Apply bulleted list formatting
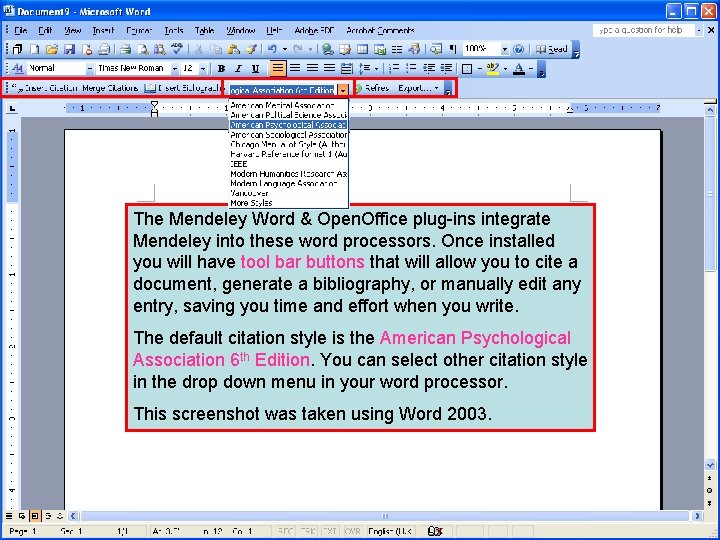 pos(411,68)
